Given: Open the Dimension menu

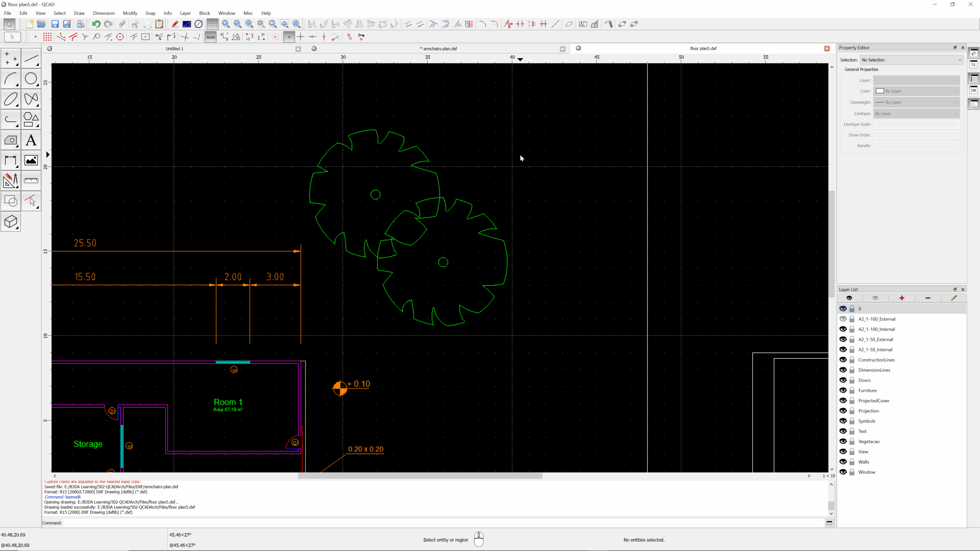Looking at the screenshot, I should coord(103,13).
